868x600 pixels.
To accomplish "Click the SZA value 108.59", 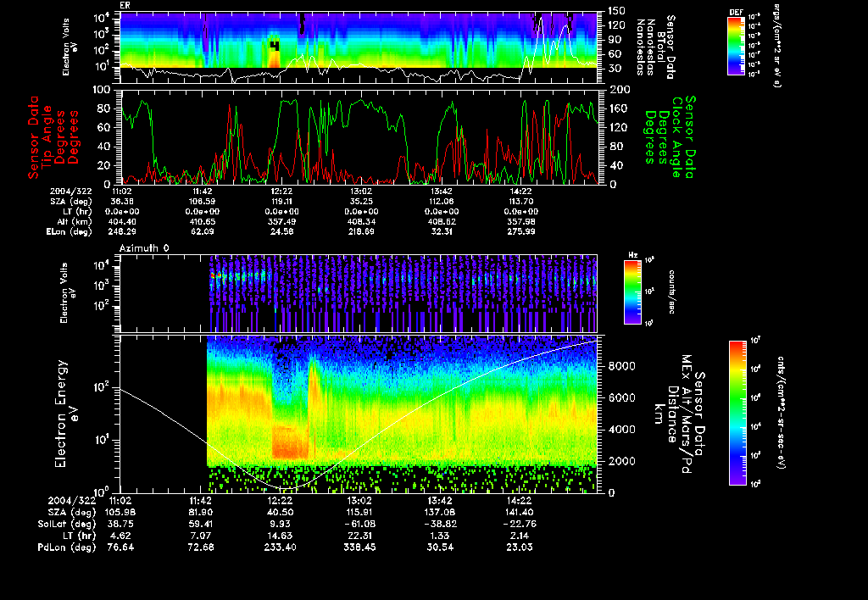I will pos(202,202).
